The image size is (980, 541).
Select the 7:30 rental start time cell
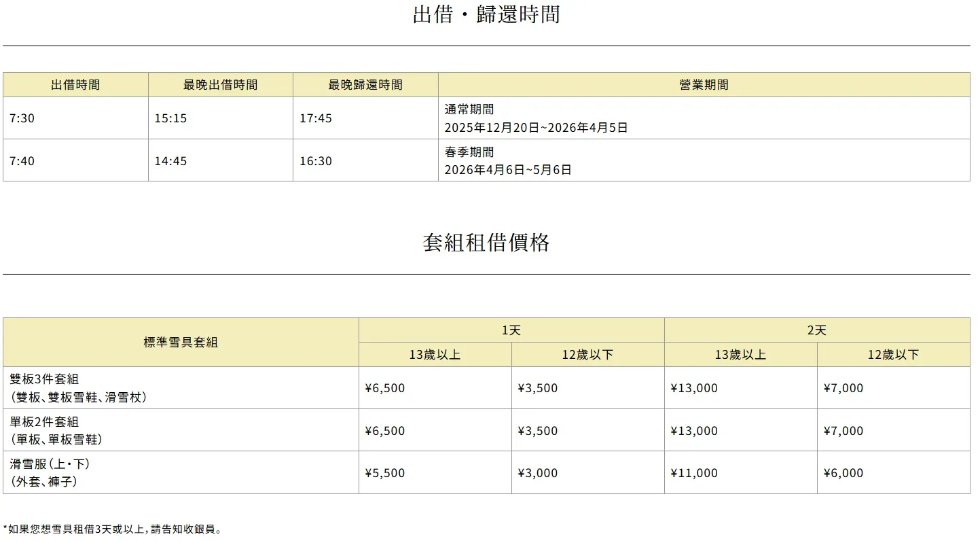(x=22, y=118)
